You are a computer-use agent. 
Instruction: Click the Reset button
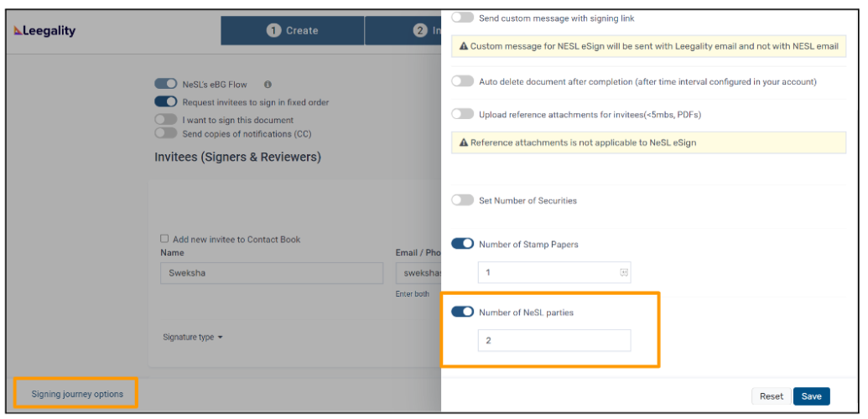click(771, 396)
